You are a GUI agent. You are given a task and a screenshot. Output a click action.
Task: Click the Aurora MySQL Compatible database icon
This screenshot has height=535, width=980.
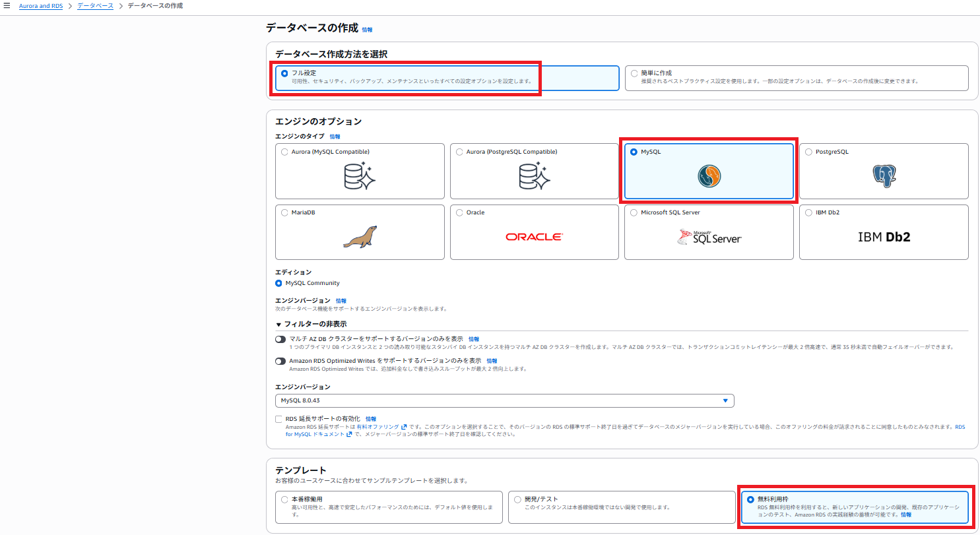(x=360, y=176)
